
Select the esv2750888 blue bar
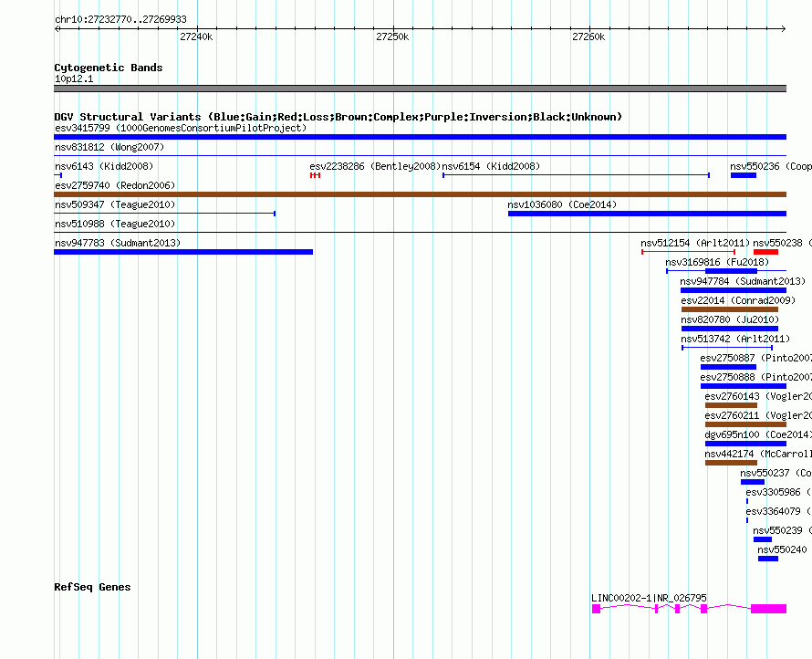744,386
